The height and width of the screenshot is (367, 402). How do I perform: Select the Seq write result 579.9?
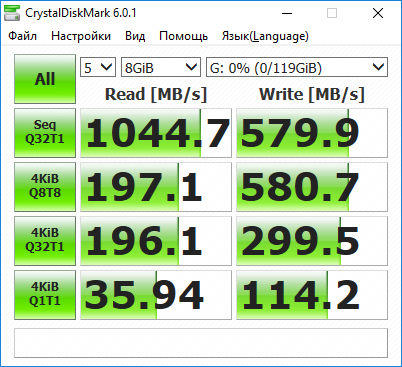312,133
